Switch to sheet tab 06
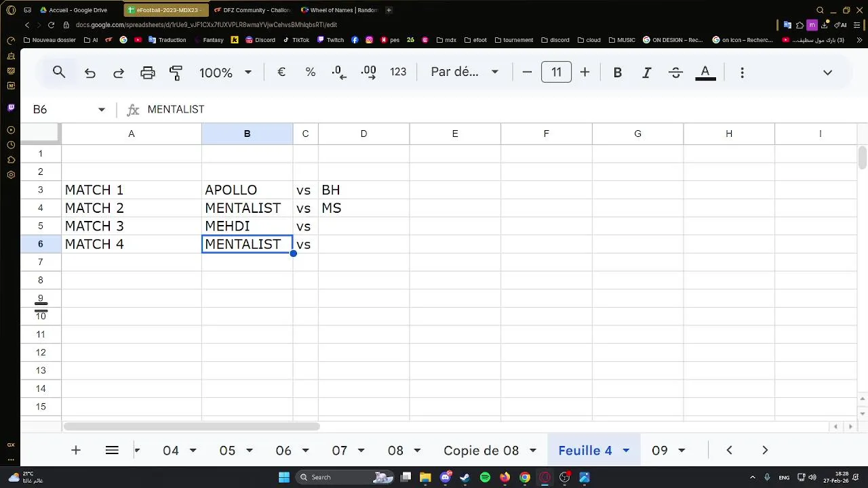Screen dimensions: 868x488 pos(283,451)
